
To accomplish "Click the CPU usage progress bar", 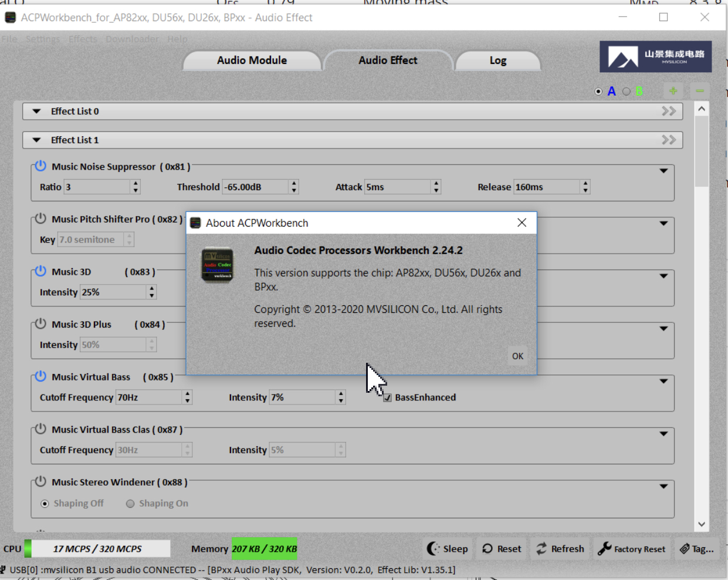I will [97, 548].
